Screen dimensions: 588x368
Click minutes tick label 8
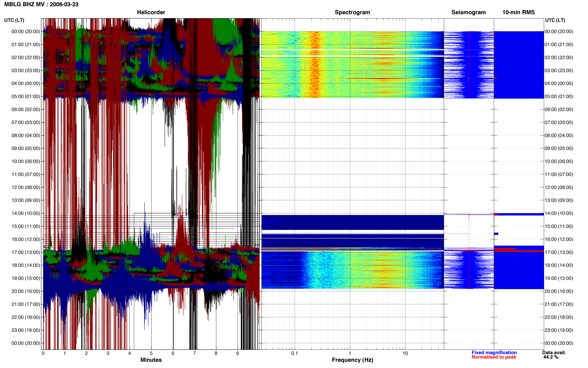tap(216, 353)
